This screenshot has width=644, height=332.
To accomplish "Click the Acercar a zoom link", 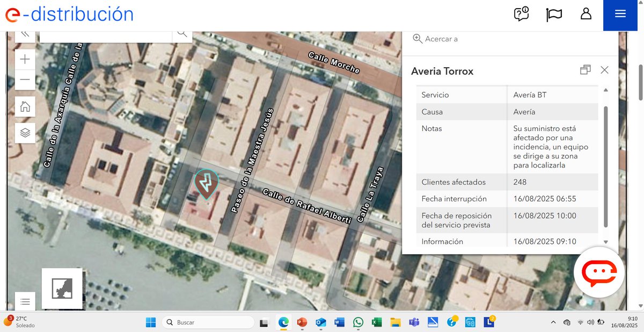I will [x=435, y=39].
